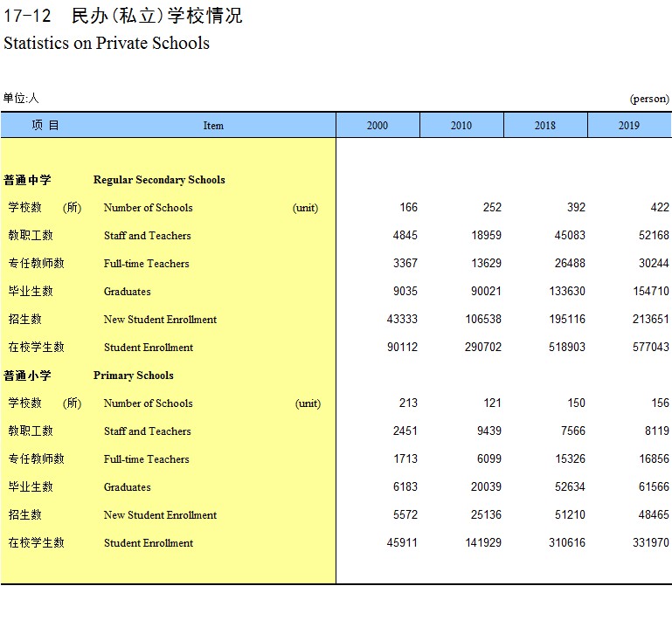Click the value 30244
This screenshot has height=641, width=672.
click(x=654, y=264)
